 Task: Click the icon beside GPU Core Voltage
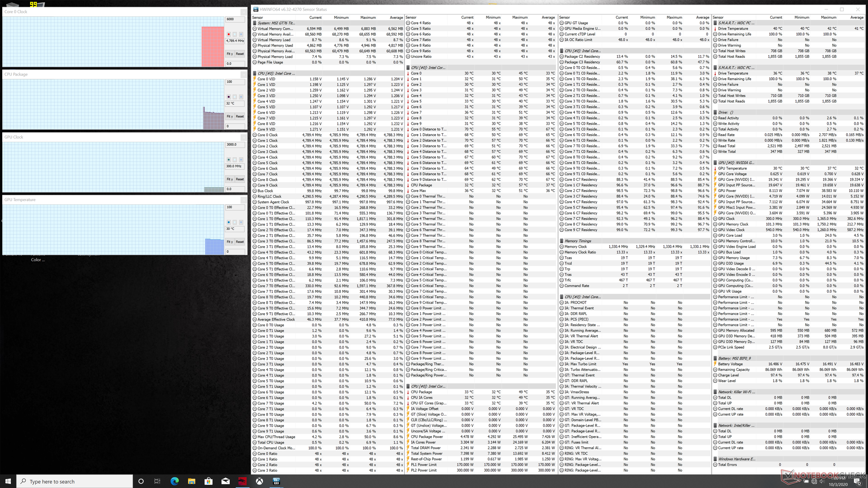tap(716, 174)
